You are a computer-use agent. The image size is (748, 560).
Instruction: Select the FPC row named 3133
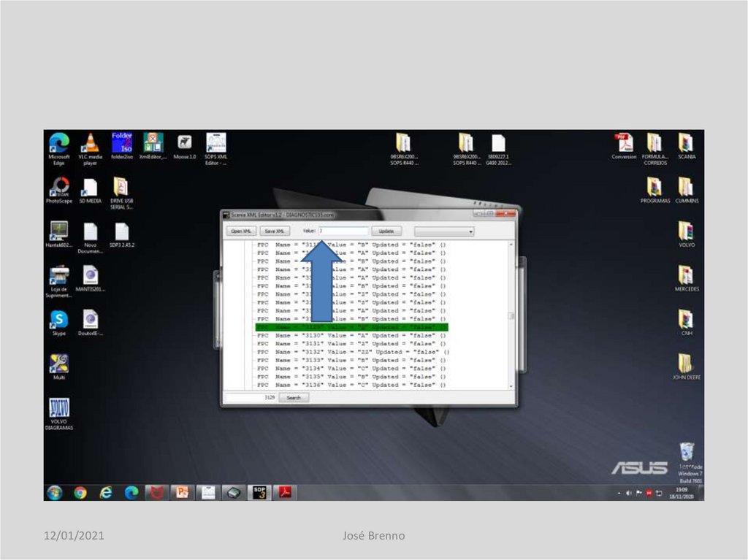[x=351, y=360]
